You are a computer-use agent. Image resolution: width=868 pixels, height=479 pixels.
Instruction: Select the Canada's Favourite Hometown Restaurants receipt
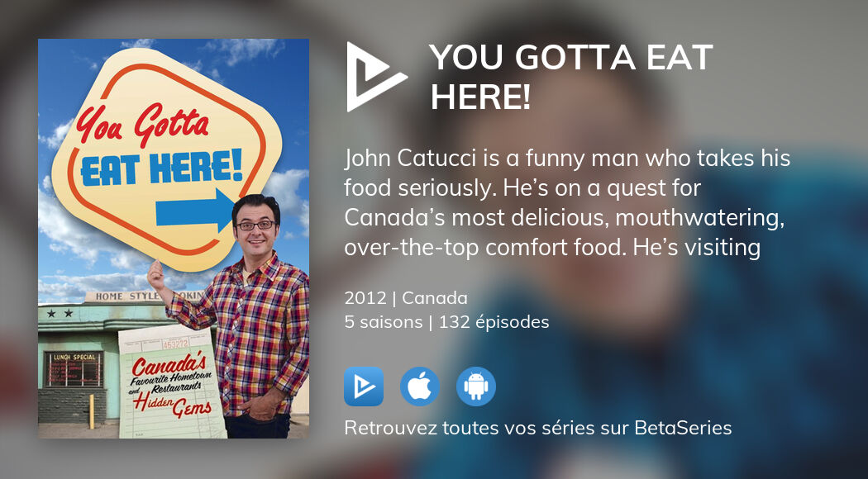click(x=172, y=382)
